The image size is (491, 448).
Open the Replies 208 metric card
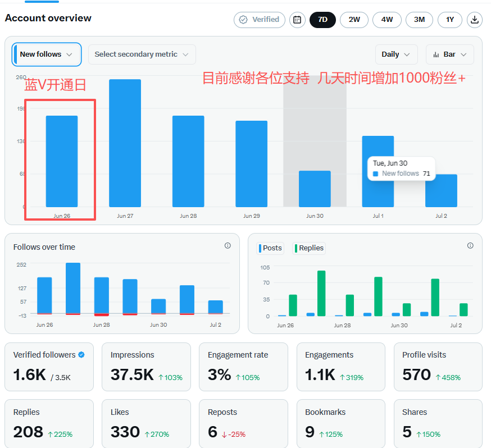[x=49, y=424]
